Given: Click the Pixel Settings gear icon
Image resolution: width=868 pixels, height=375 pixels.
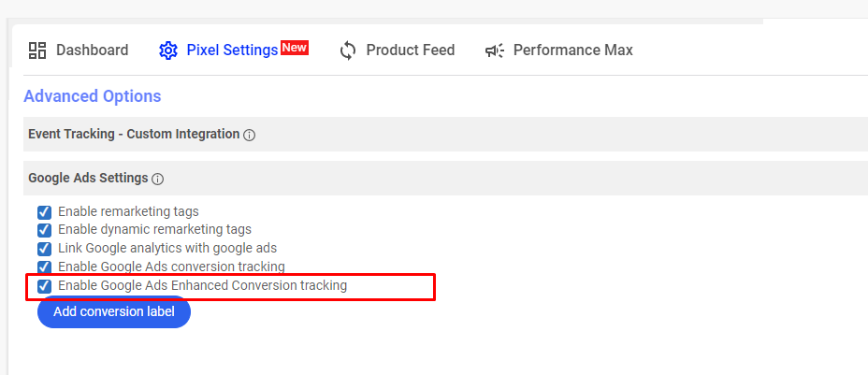Looking at the screenshot, I should (167, 50).
